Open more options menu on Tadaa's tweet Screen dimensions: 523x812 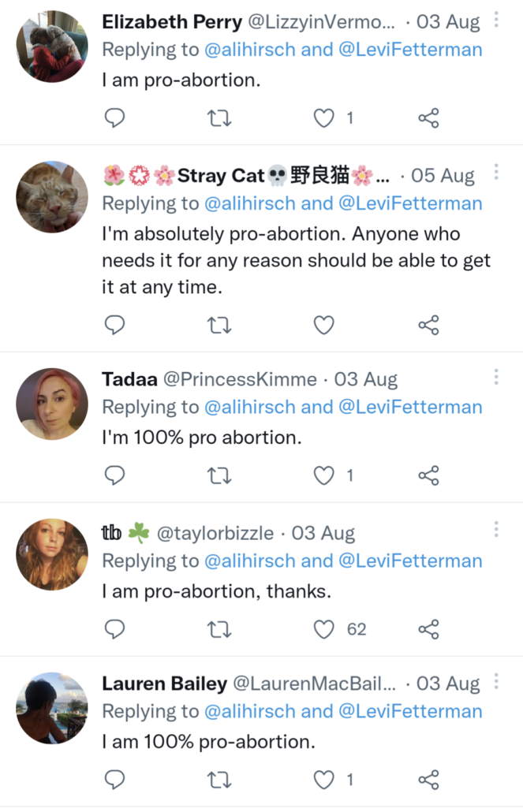tap(496, 377)
